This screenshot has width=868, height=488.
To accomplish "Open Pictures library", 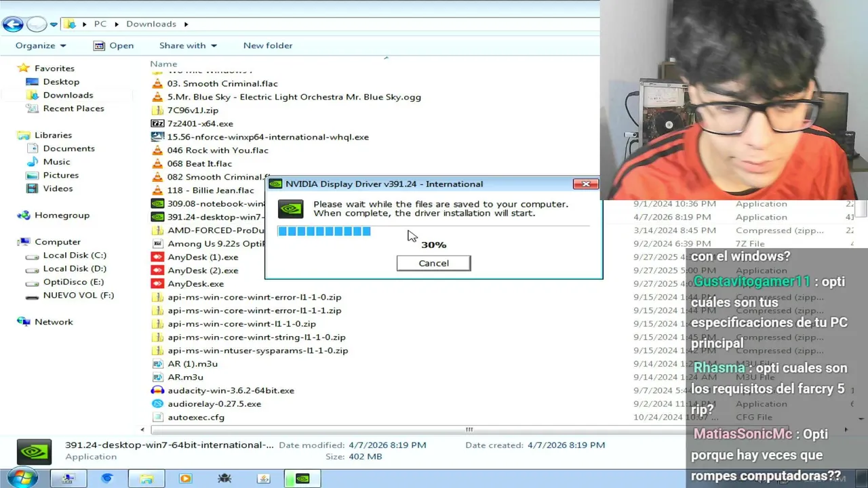I will click(x=60, y=175).
